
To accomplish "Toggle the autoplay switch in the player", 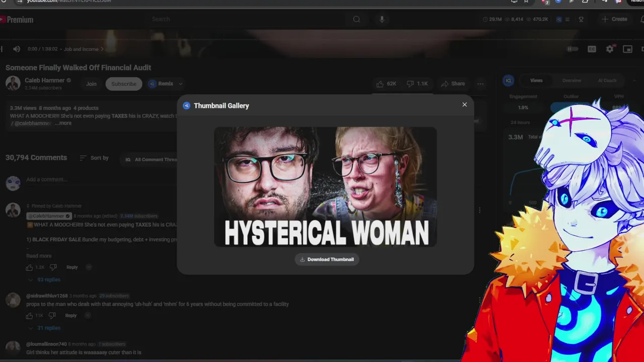I will point(573,49).
